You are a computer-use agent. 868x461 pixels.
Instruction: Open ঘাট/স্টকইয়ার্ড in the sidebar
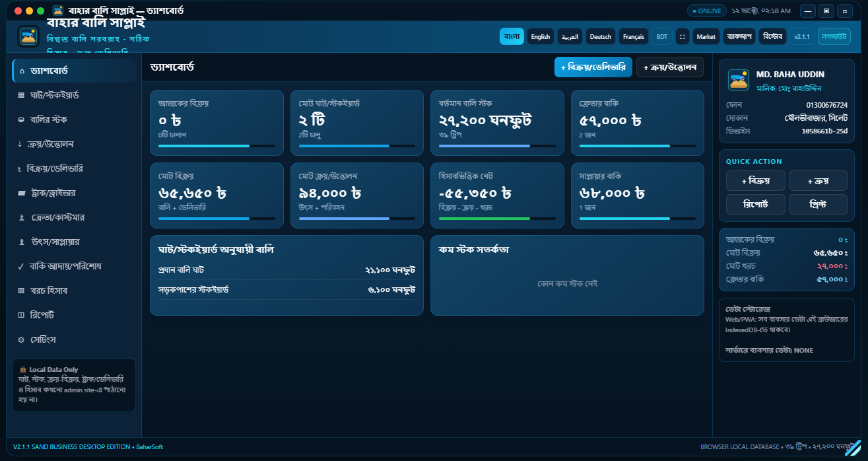coord(74,95)
